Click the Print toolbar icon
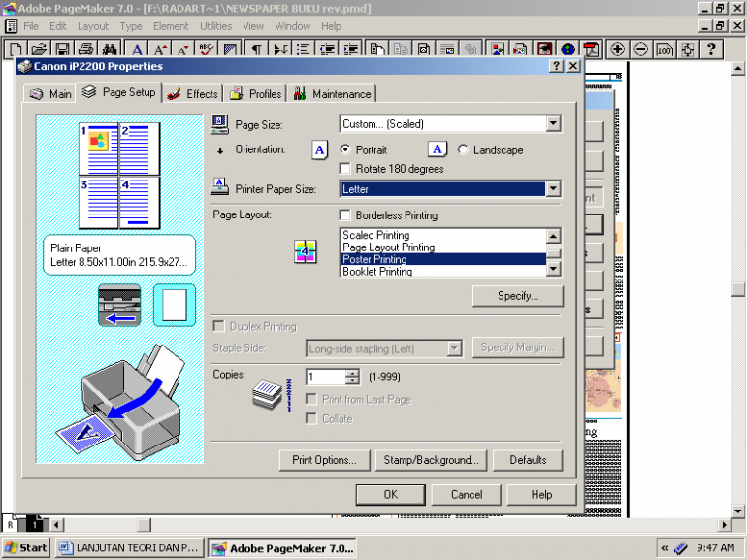The image size is (747, 560). click(85, 49)
